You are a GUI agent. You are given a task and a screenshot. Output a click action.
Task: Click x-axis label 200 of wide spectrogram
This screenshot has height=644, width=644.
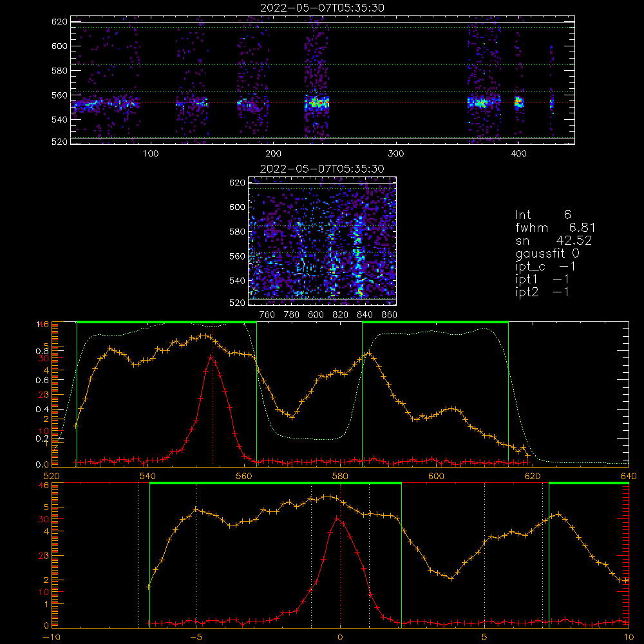click(273, 153)
